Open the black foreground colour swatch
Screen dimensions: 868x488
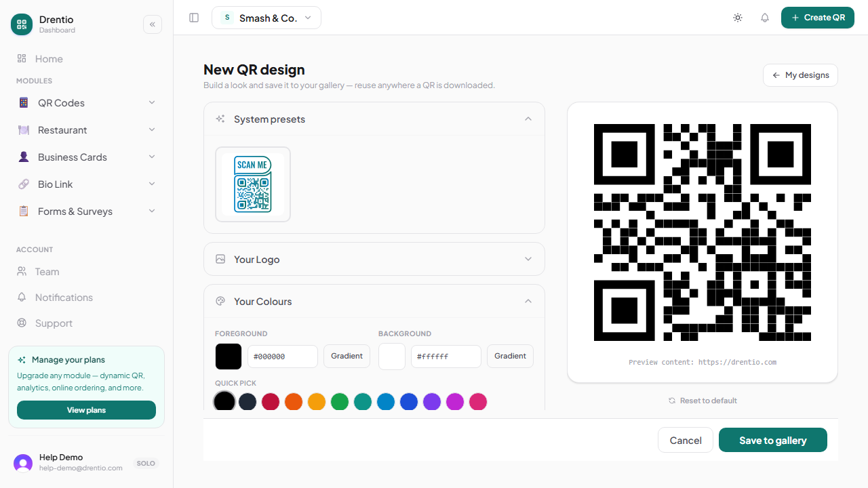point(229,357)
